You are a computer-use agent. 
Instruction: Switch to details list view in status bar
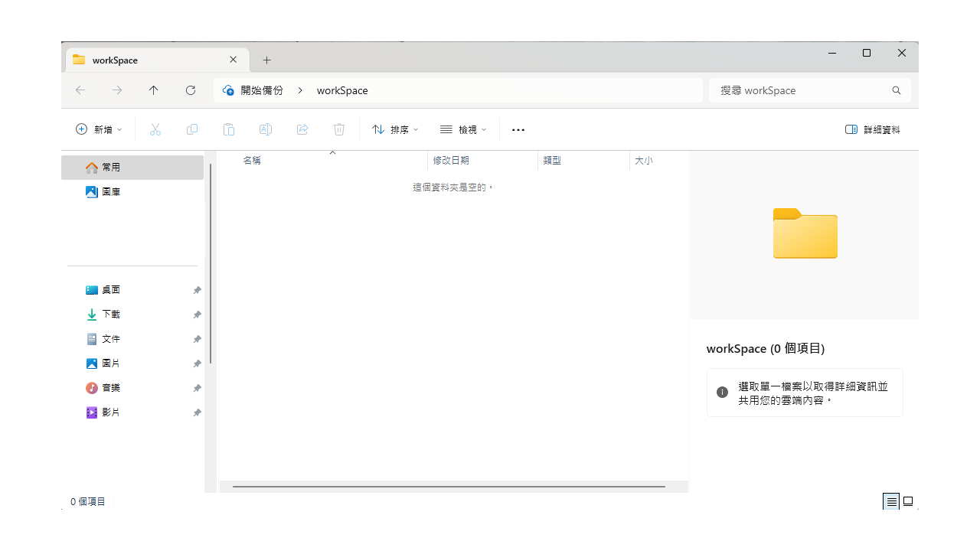891,502
